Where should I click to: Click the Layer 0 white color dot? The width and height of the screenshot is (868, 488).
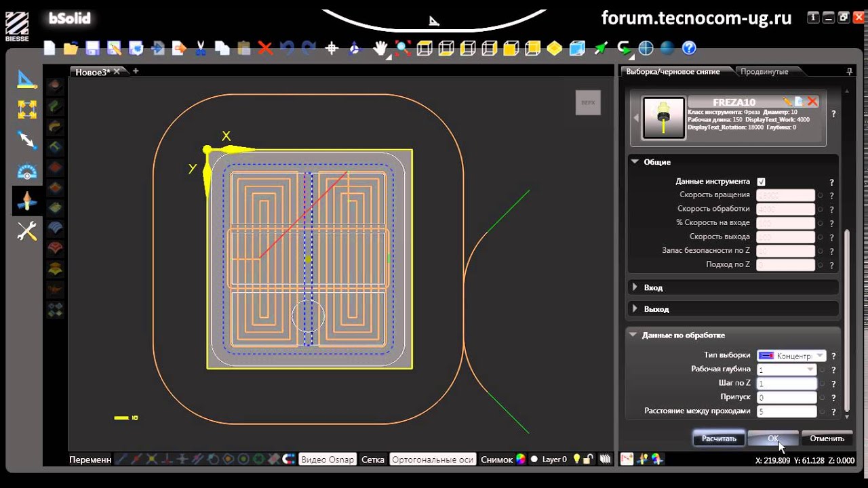point(534,459)
